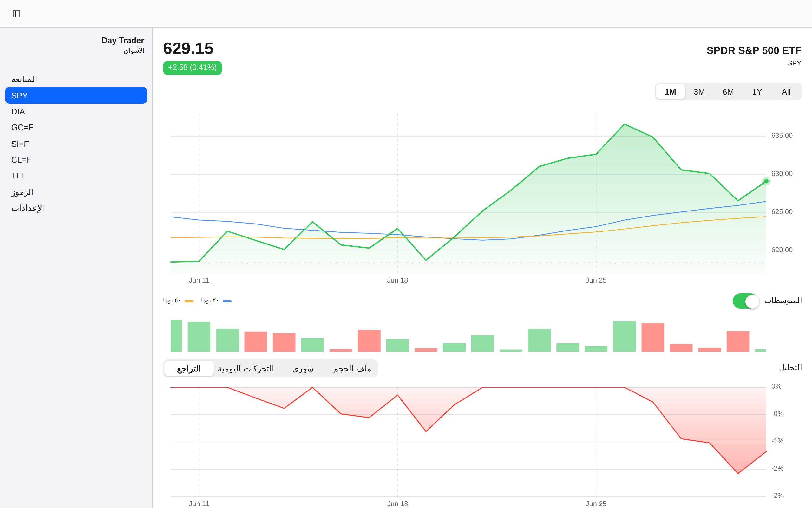Select the التراجع drawdown tab

click(x=189, y=369)
